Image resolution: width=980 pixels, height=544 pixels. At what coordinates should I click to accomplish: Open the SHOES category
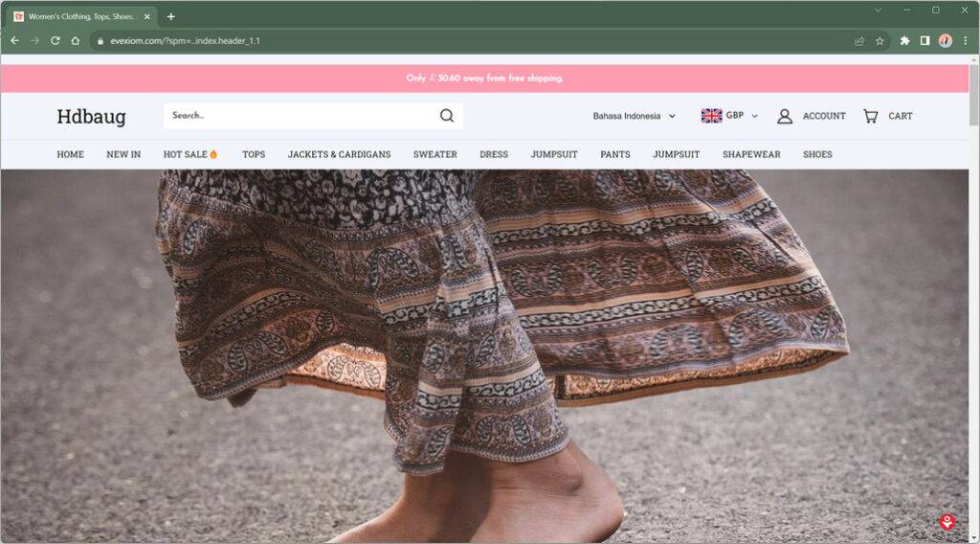[x=817, y=154]
